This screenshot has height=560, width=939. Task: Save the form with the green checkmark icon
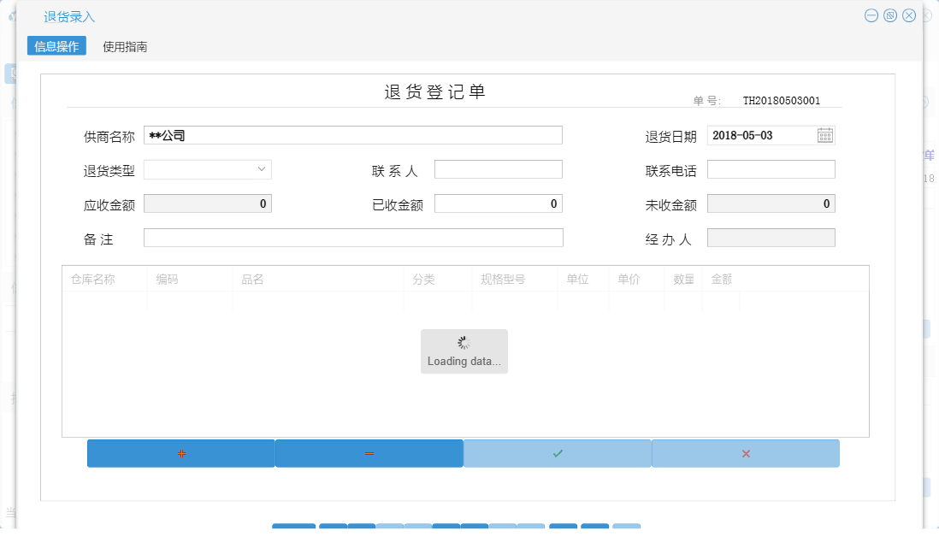pos(557,453)
